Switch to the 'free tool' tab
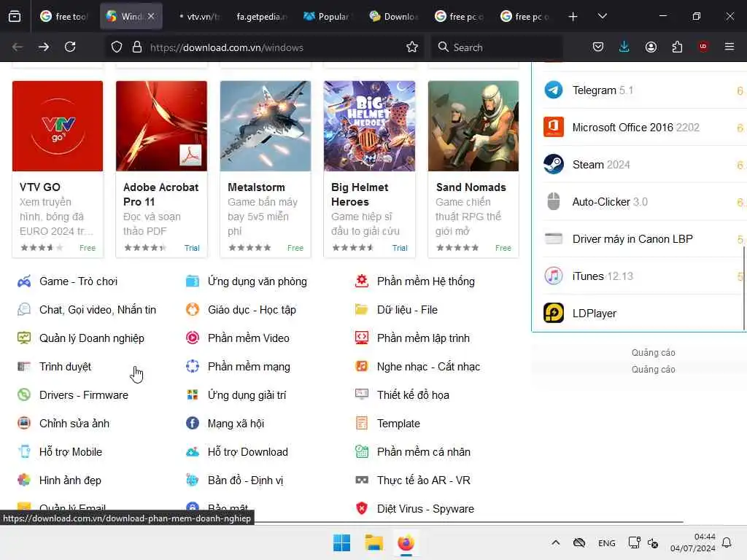747x560 pixels. pos(64,17)
